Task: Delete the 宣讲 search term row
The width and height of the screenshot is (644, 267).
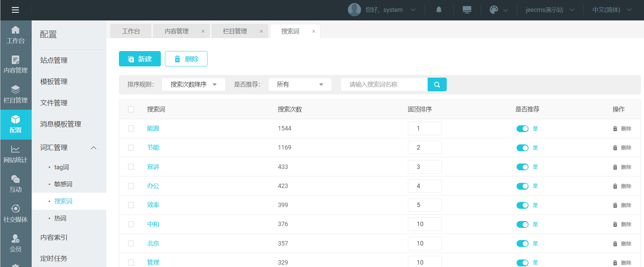Action: pos(622,167)
